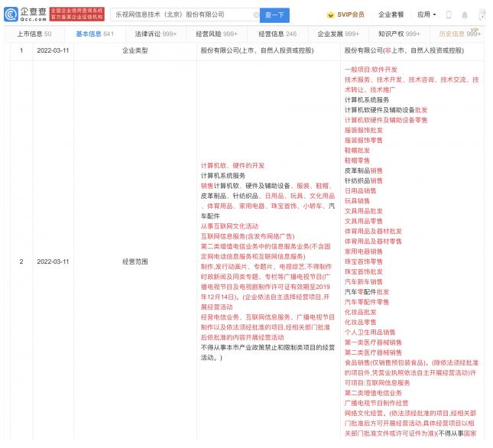Image resolution: width=493 pixels, height=448 pixels.
Task: Click the text 广播电视节目制作经营
Action: pos(376,403)
